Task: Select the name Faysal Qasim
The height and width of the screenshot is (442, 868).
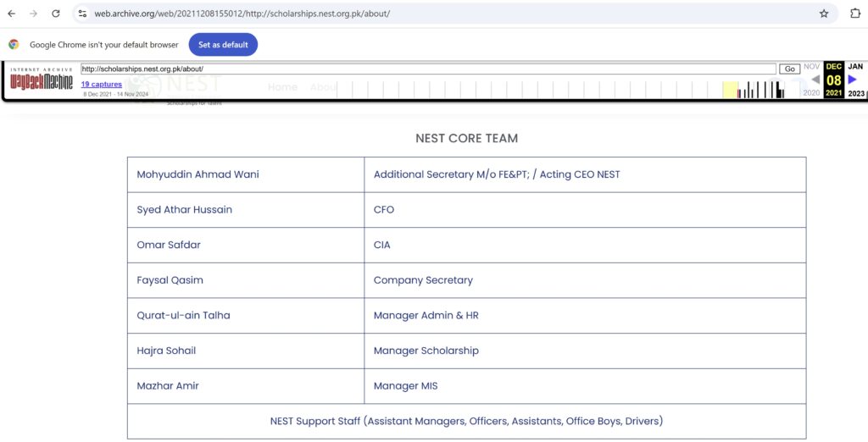Action: coord(170,280)
